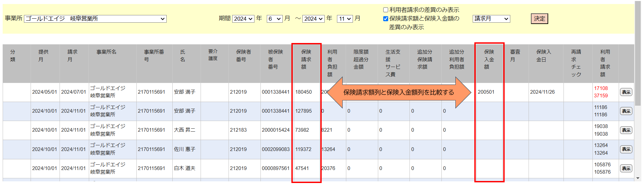Open the 事業所 dropdown
This screenshot has width=644, height=189.
click(95, 19)
